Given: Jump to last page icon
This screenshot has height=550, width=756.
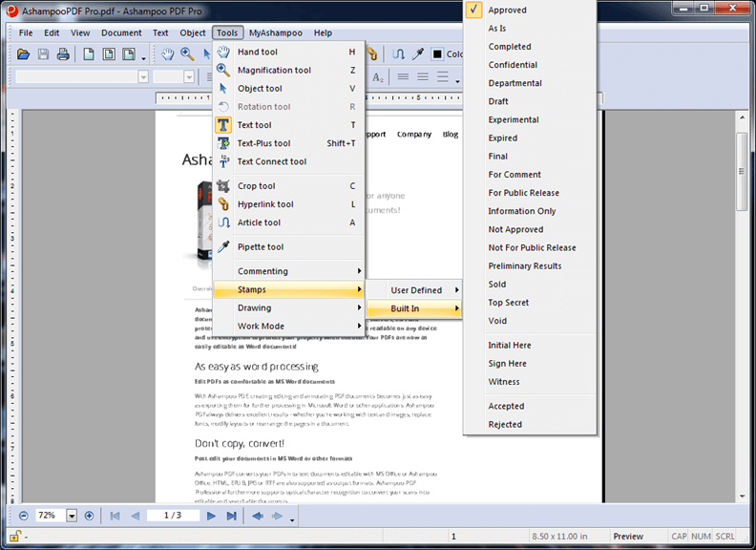Looking at the screenshot, I should 231,516.
